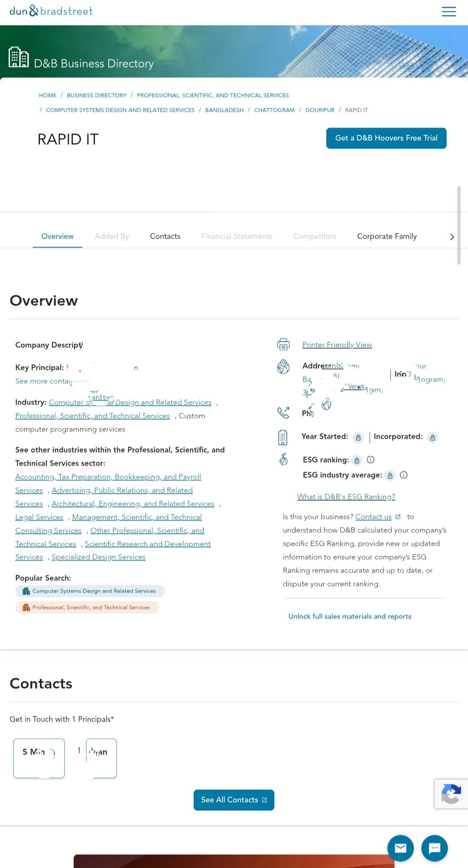
Task: Click the See more contacts link
Action: click(43, 381)
